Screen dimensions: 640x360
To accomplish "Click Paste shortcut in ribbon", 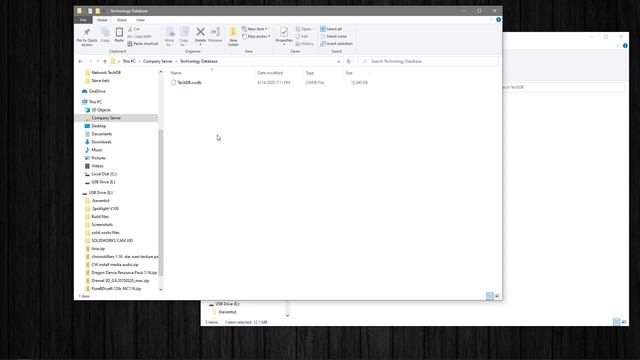I will click(142, 44).
